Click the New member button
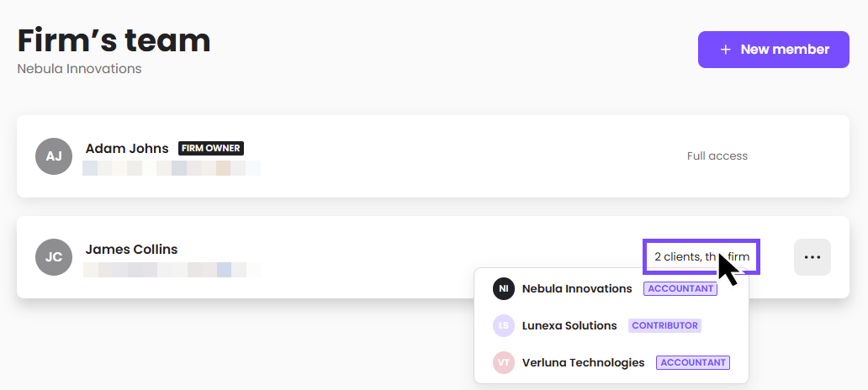Image resolution: width=868 pixels, height=390 pixels. pyautogui.click(x=773, y=50)
